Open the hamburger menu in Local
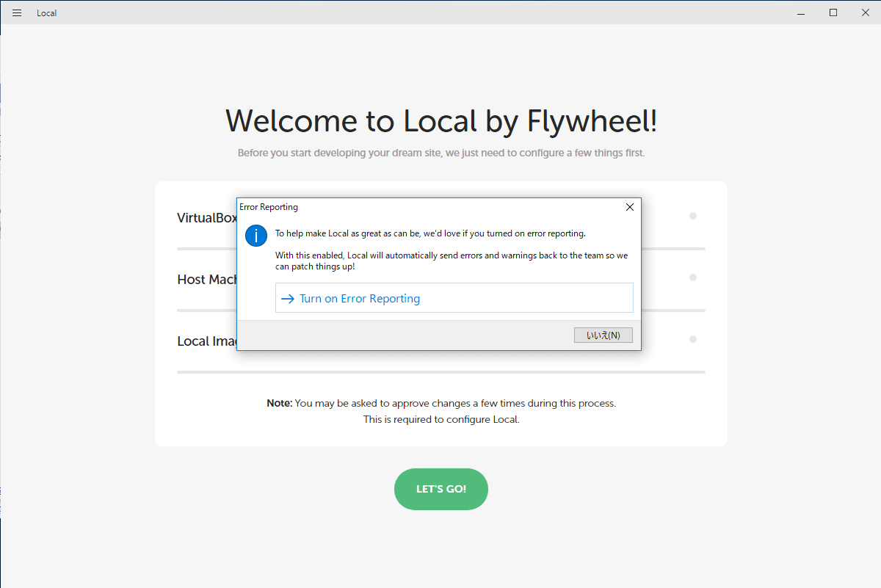The image size is (881, 588). (x=17, y=12)
